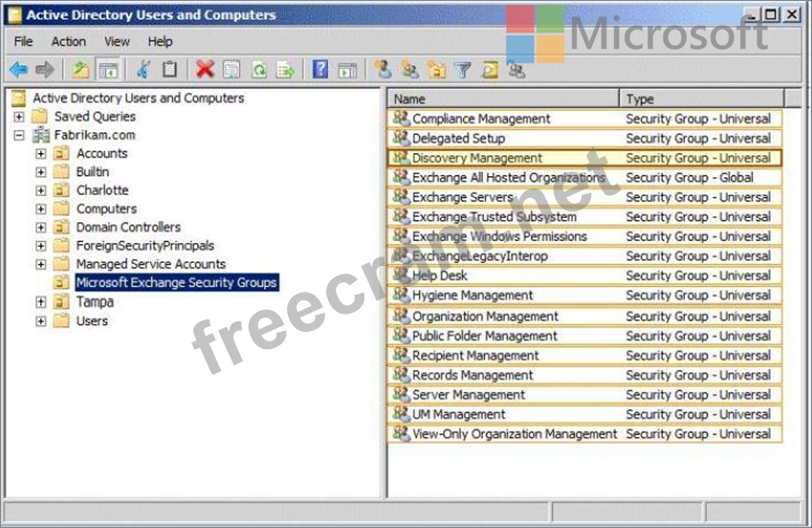
Task: Expand the Saved Queries node
Action: 19,117
